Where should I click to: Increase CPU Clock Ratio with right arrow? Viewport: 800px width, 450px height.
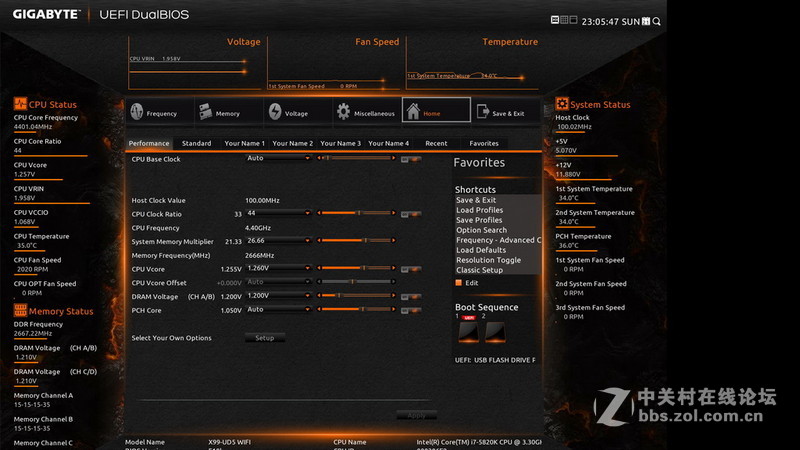point(393,213)
